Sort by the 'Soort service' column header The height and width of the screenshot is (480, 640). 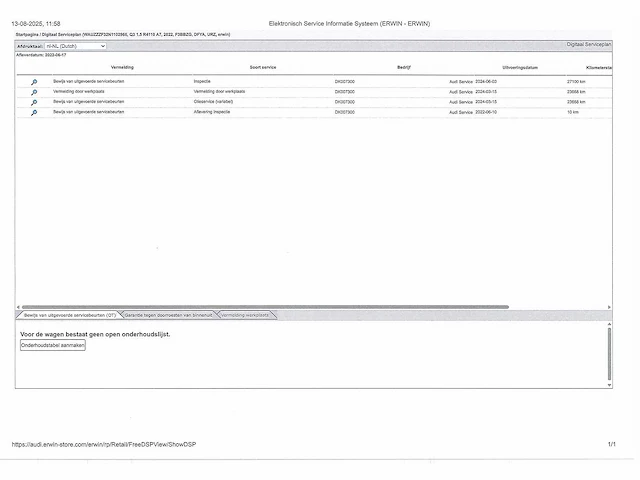click(x=262, y=67)
